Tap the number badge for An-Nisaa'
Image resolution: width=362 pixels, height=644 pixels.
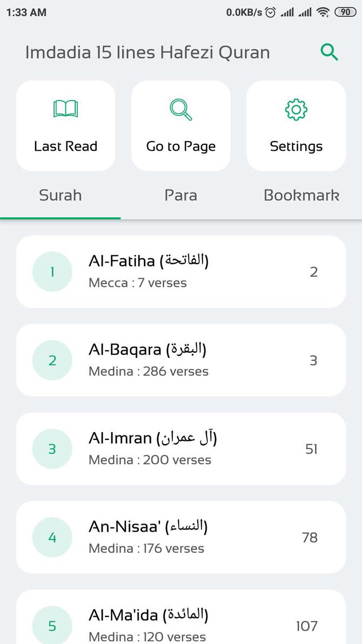pos(52,537)
